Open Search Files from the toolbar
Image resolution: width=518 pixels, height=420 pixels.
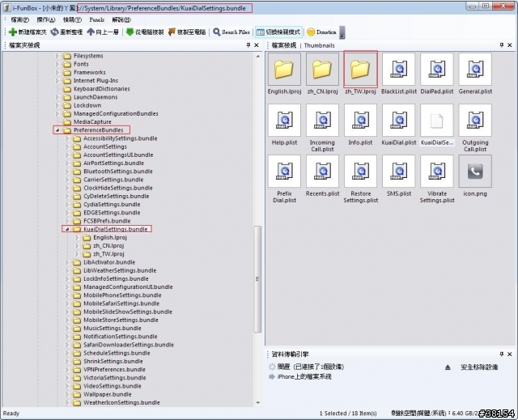pos(231,32)
